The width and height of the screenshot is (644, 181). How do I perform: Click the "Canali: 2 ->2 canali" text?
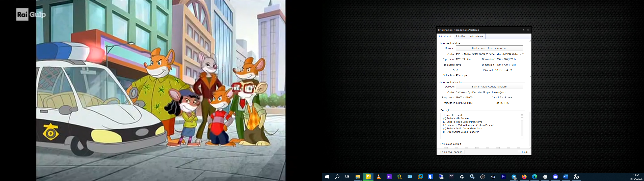502,98
